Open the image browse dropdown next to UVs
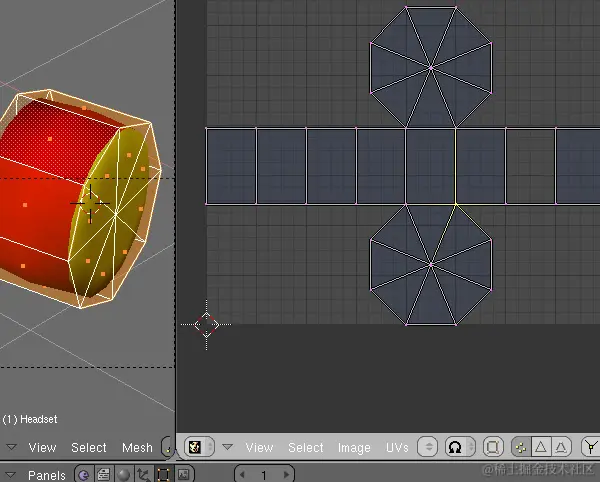Viewport: 600px width, 482px height. [x=427, y=447]
